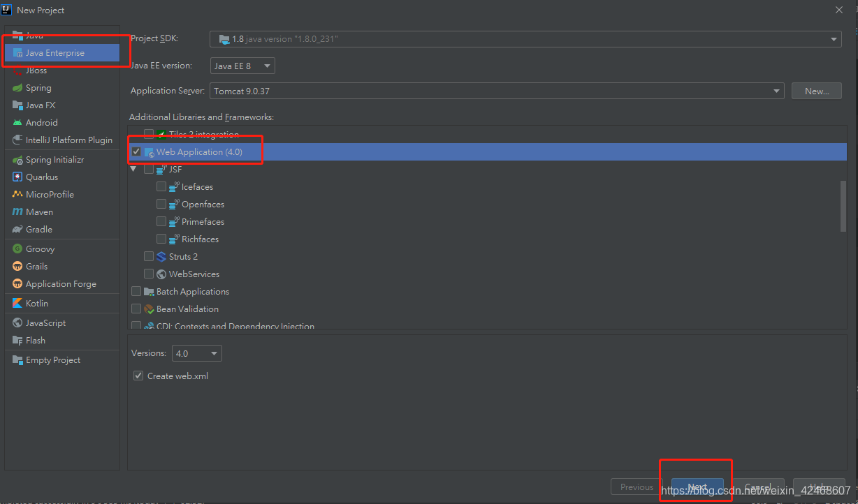The image size is (858, 504).
Task: Click New... application server button
Action: click(817, 91)
